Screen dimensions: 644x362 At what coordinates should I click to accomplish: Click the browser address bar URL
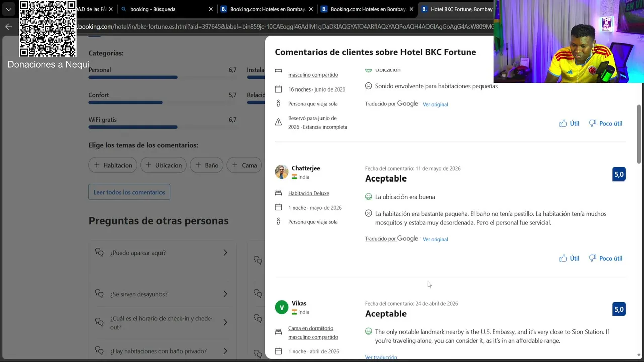(x=285, y=27)
